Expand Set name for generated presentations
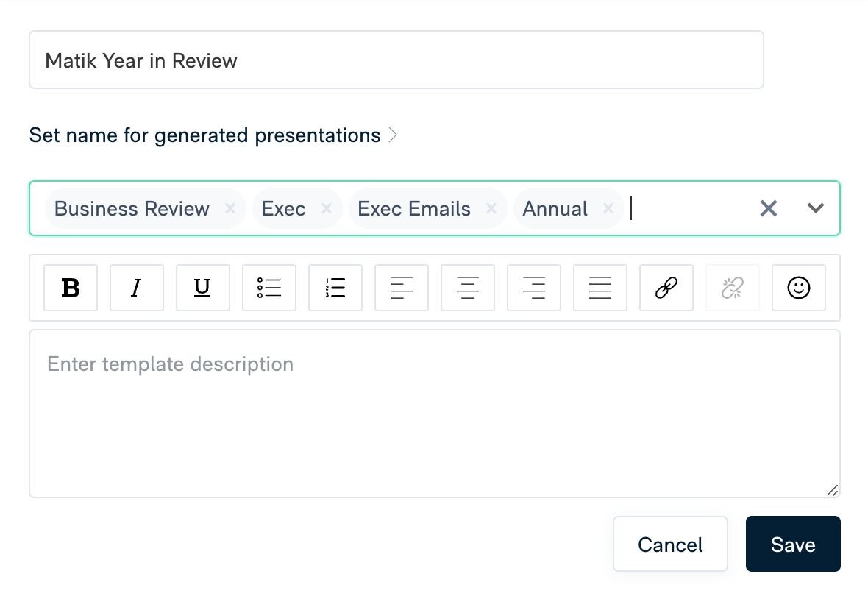The height and width of the screenshot is (599, 868). click(x=213, y=135)
